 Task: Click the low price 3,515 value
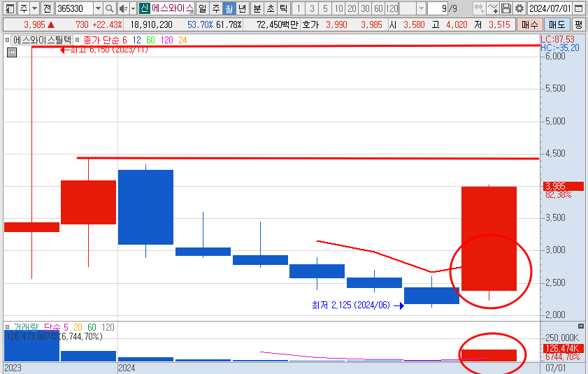click(499, 24)
